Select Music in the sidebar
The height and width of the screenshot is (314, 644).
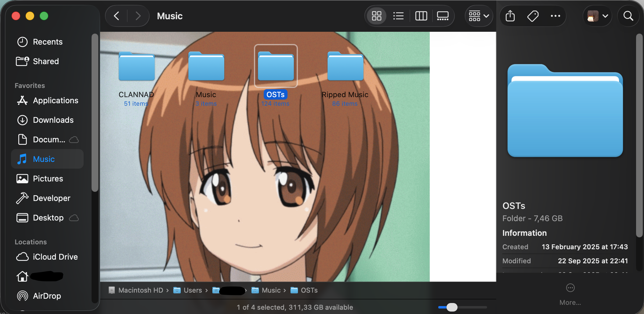coord(48,159)
